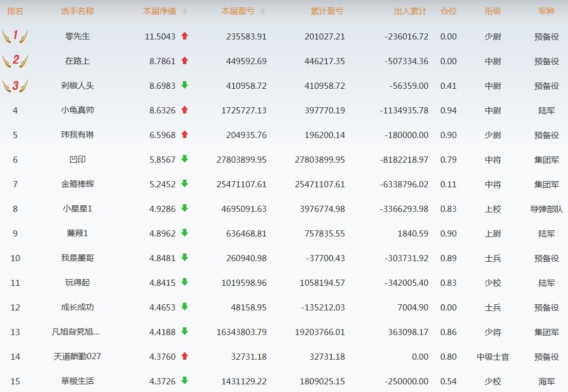This screenshot has width=568, height=392.
Task: Open player 零先生 profile
Action: coord(78,36)
